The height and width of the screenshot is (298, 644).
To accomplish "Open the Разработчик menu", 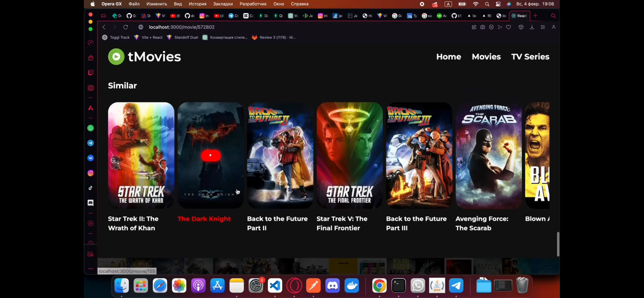I will point(253,4).
